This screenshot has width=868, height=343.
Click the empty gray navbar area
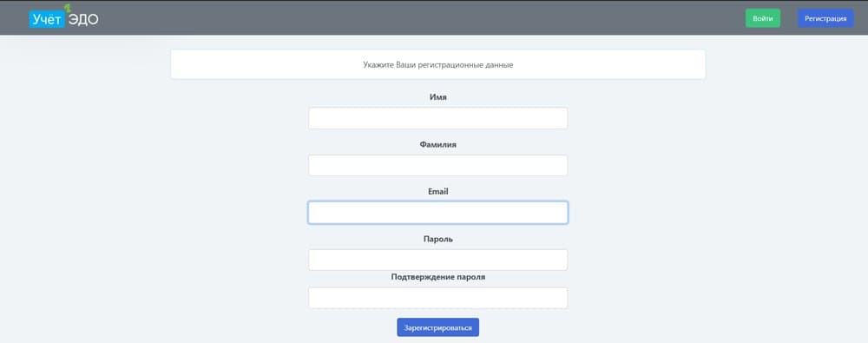421,18
